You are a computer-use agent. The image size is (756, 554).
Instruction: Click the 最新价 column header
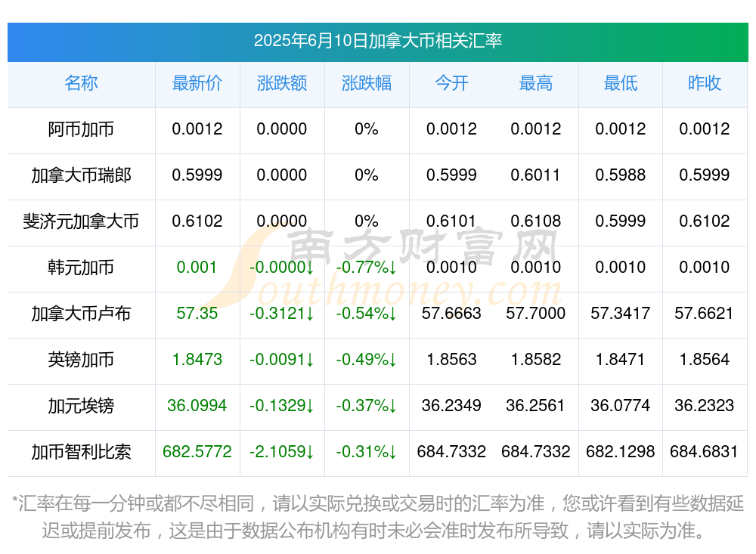click(197, 83)
